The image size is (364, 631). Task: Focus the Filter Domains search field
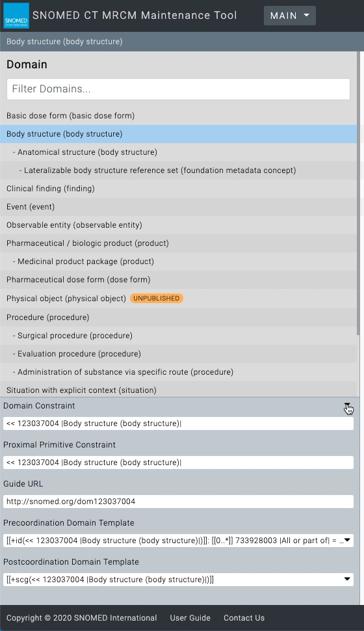(x=178, y=89)
